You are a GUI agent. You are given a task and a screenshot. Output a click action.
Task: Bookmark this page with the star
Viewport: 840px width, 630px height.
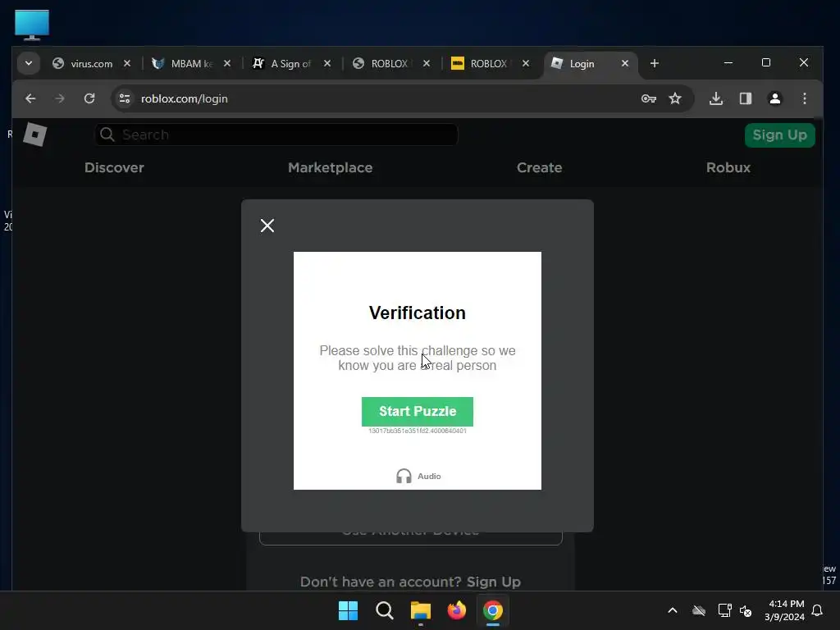pos(675,98)
